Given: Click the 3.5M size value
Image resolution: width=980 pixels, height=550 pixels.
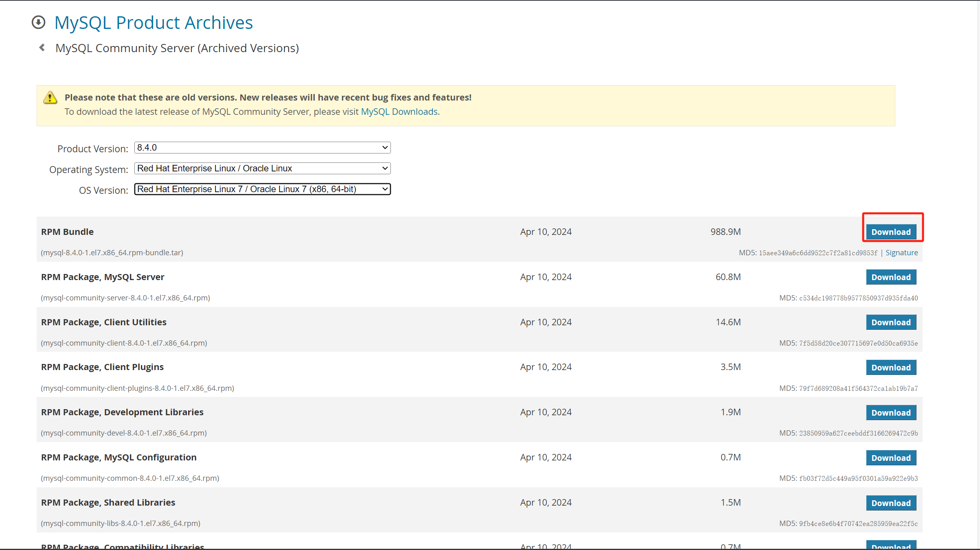Looking at the screenshot, I should point(730,367).
